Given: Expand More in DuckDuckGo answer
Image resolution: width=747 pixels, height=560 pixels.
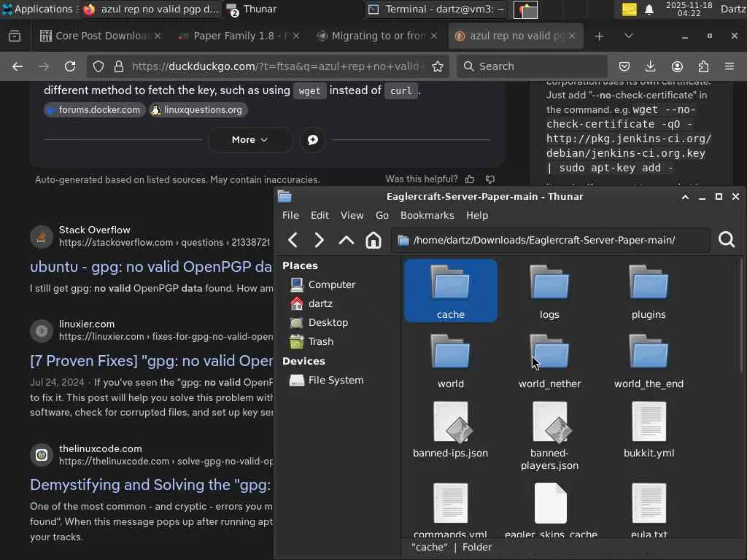Looking at the screenshot, I should (x=250, y=139).
